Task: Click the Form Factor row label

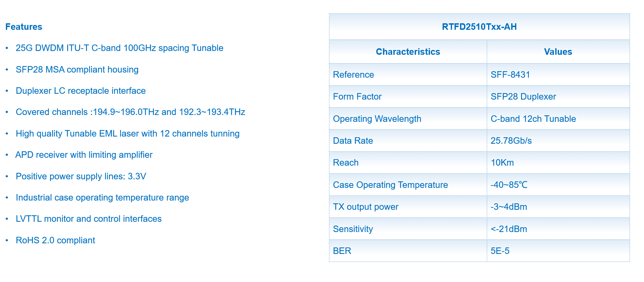Action: click(x=357, y=97)
